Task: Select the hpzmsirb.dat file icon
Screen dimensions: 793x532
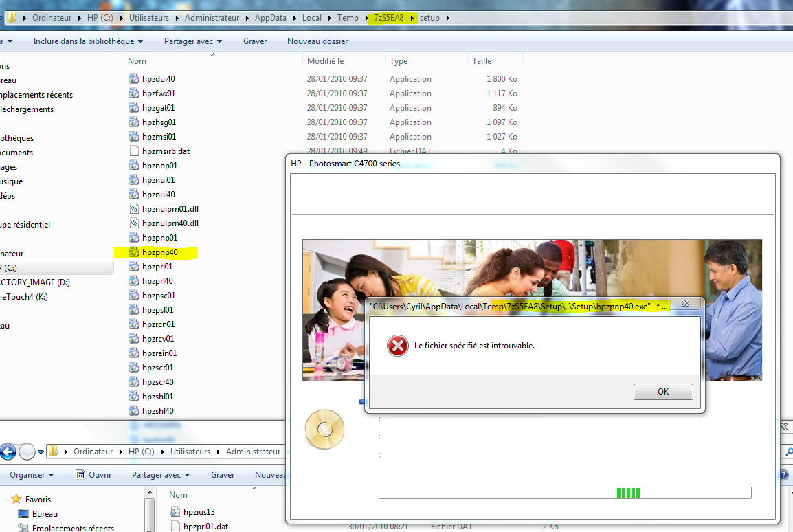Action: click(x=134, y=151)
